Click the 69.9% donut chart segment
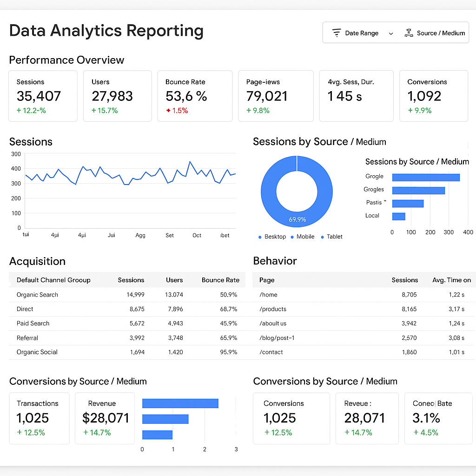 pos(297,219)
